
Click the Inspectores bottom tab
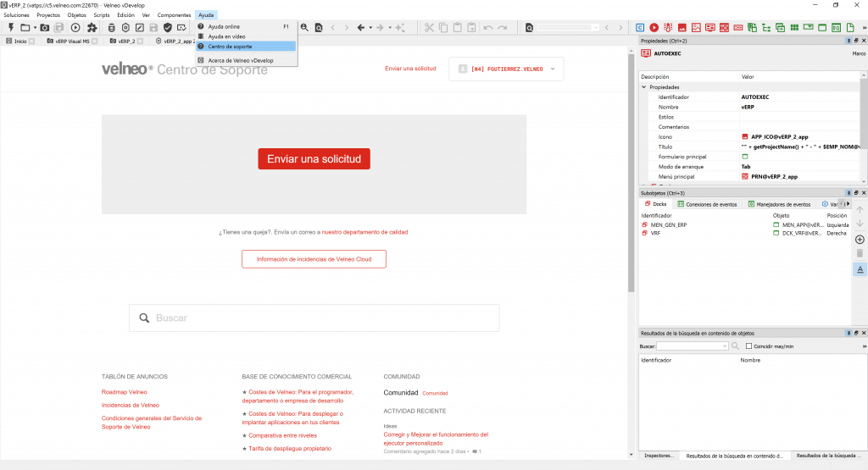tap(659, 456)
